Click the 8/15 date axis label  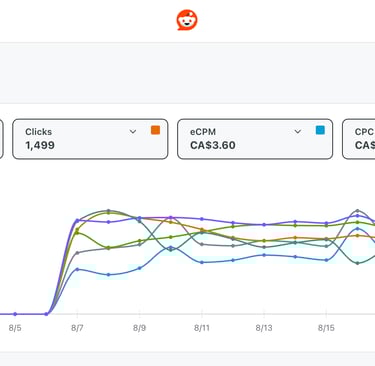coord(326,328)
